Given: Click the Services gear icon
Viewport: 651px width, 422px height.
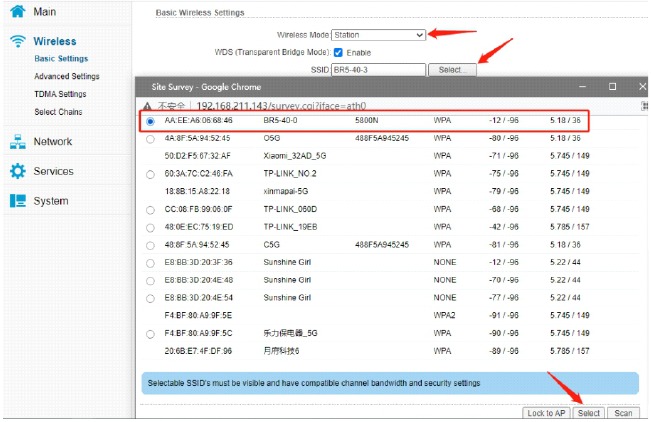Looking at the screenshot, I should pos(18,171).
